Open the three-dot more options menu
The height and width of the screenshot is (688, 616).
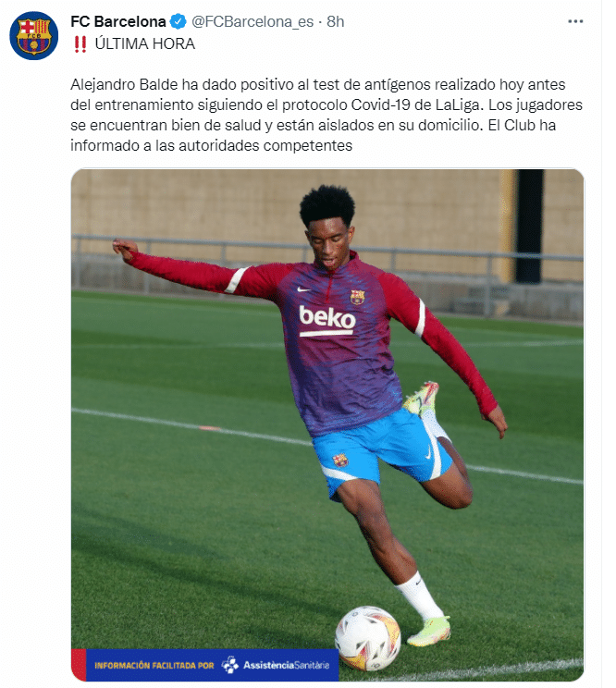[575, 21]
